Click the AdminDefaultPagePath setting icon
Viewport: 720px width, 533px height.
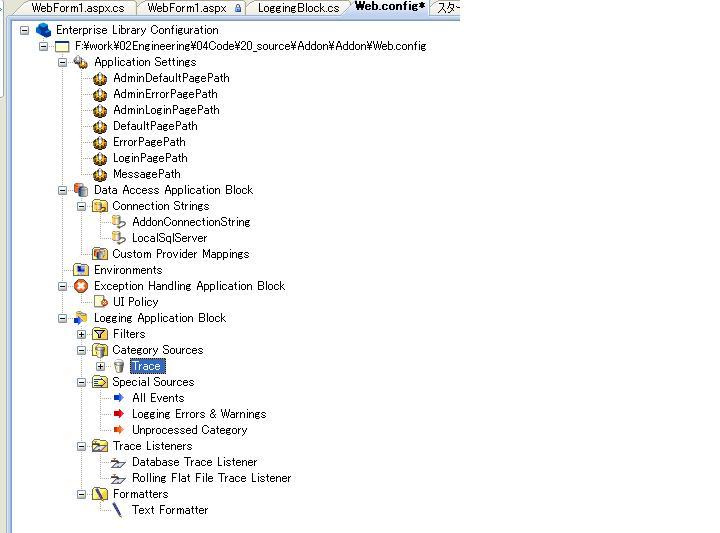click(x=100, y=79)
